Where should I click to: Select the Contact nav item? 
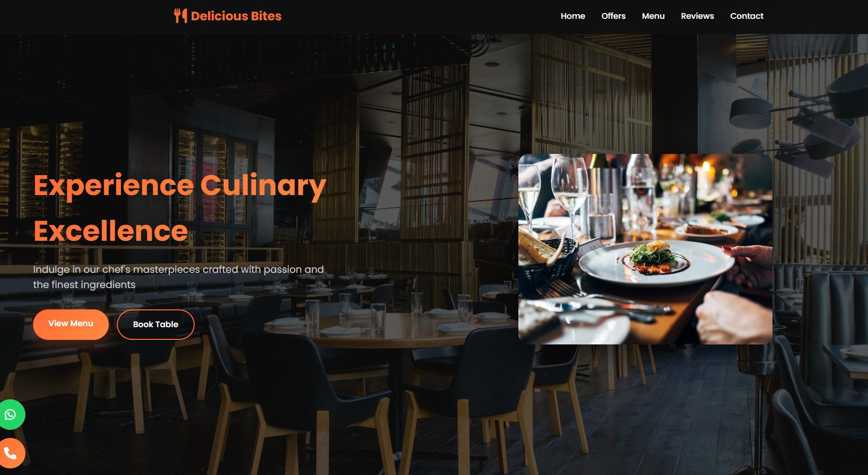[747, 16]
